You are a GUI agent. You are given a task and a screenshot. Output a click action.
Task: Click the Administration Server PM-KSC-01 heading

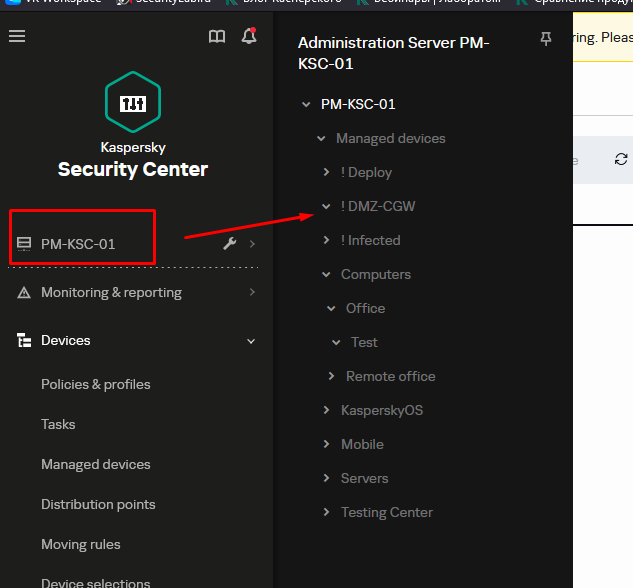[394, 53]
